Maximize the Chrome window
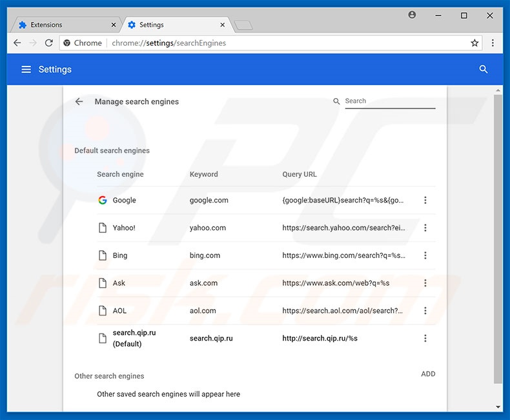Image resolution: width=510 pixels, height=420 pixels. click(x=464, y=15)
